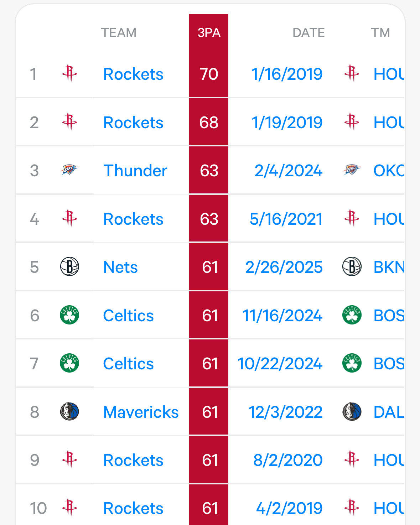The width and height of the screenshot is (420, 525).
Task: Open the Nets team link
Action: click(x=120, y=267)
